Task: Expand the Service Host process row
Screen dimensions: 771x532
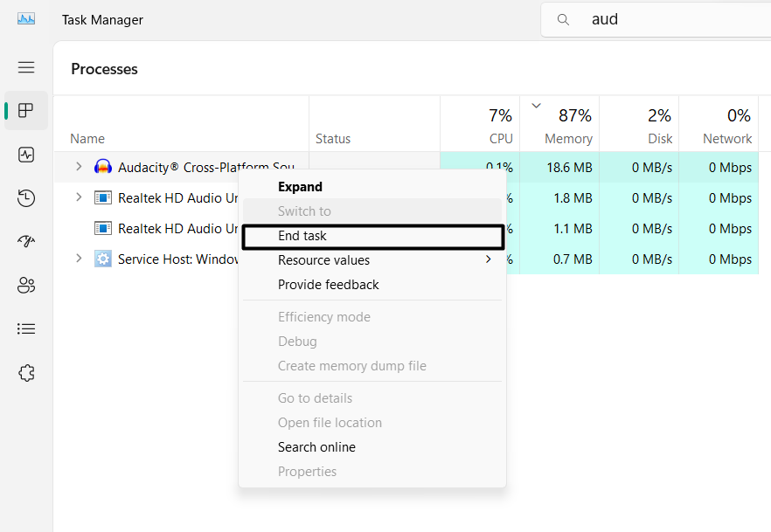Action: coord(78,259)
